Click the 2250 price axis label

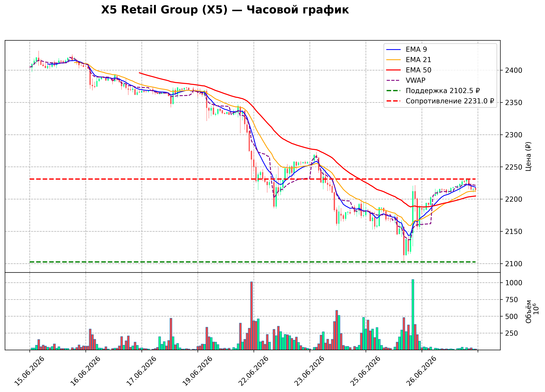coord(514,167)
